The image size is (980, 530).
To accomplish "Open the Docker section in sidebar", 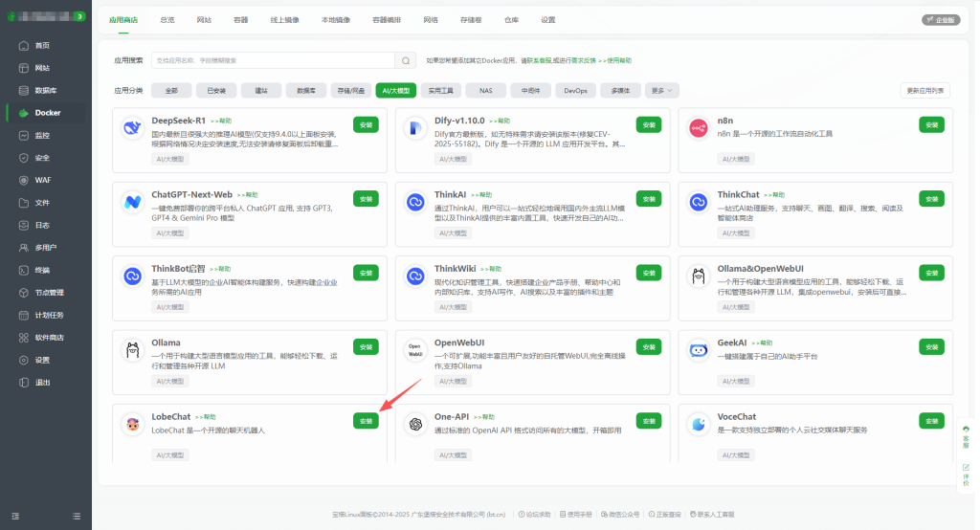I will 47,113.
